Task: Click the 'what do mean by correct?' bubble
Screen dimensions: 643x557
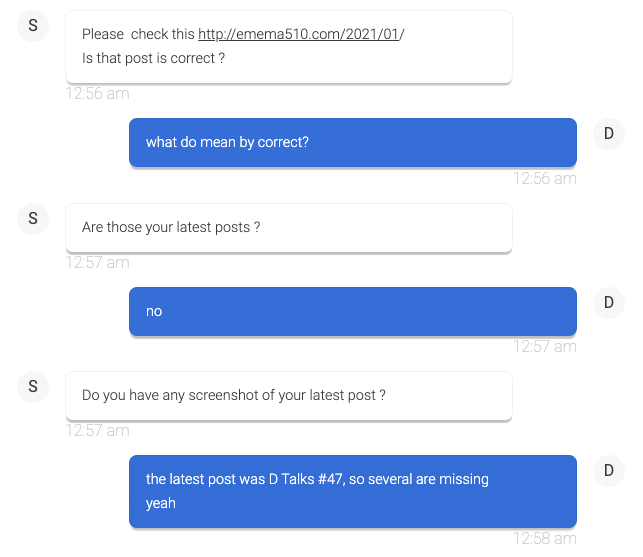Action: pos(352,142)
